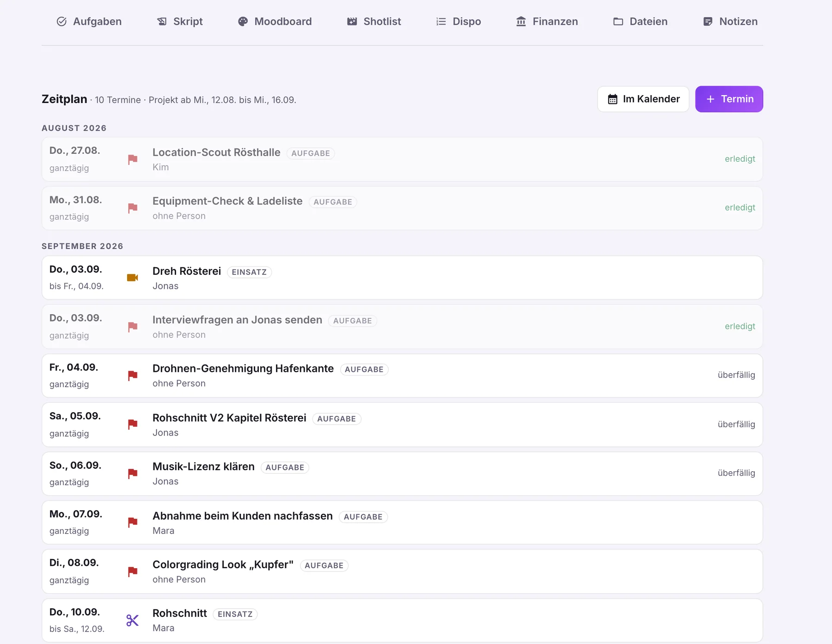832x644 pixels.
Task: Click the date Sa., 05.09.
Action: (x=75, y=416)
